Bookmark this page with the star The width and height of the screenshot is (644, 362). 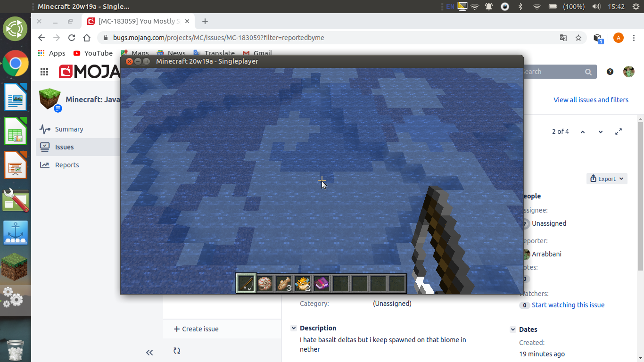[x=578, y=38]
